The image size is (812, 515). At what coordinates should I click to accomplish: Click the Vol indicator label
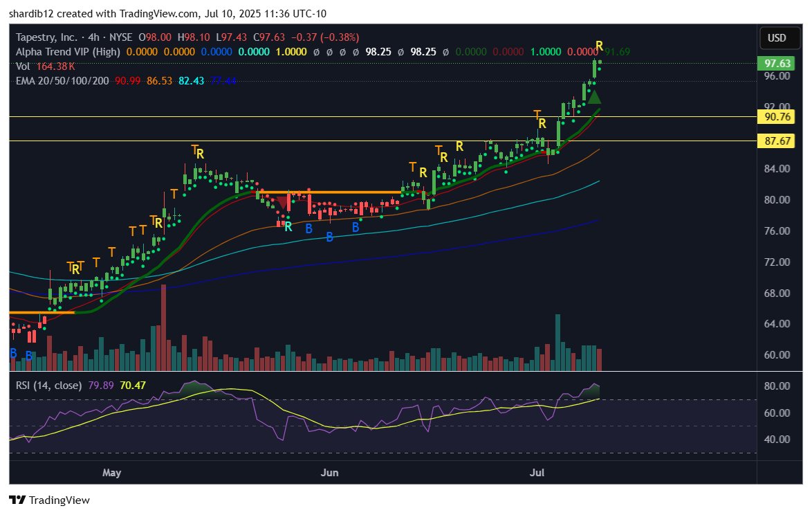(23, 66)
